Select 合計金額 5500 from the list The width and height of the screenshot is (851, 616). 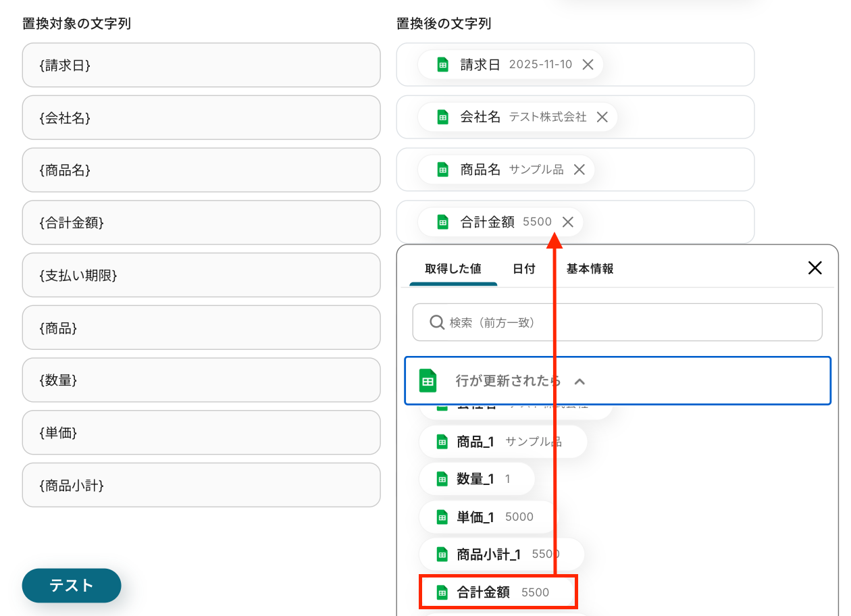[x=498, y=592]
